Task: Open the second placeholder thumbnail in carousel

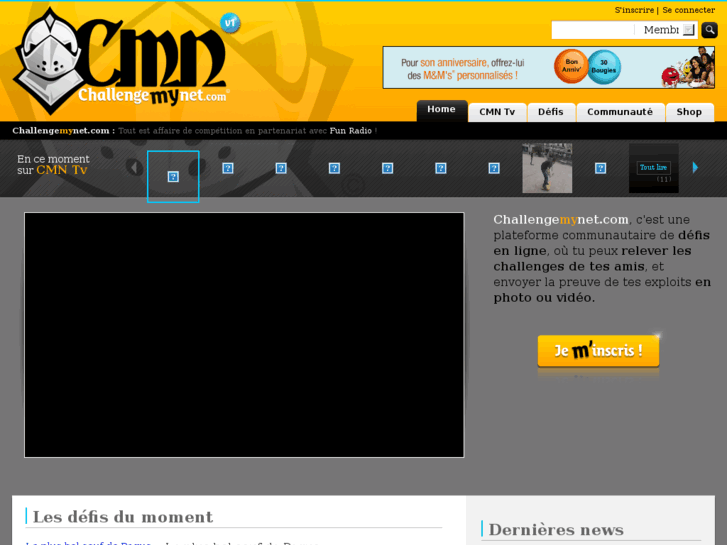Action: (x=228, y=168)
